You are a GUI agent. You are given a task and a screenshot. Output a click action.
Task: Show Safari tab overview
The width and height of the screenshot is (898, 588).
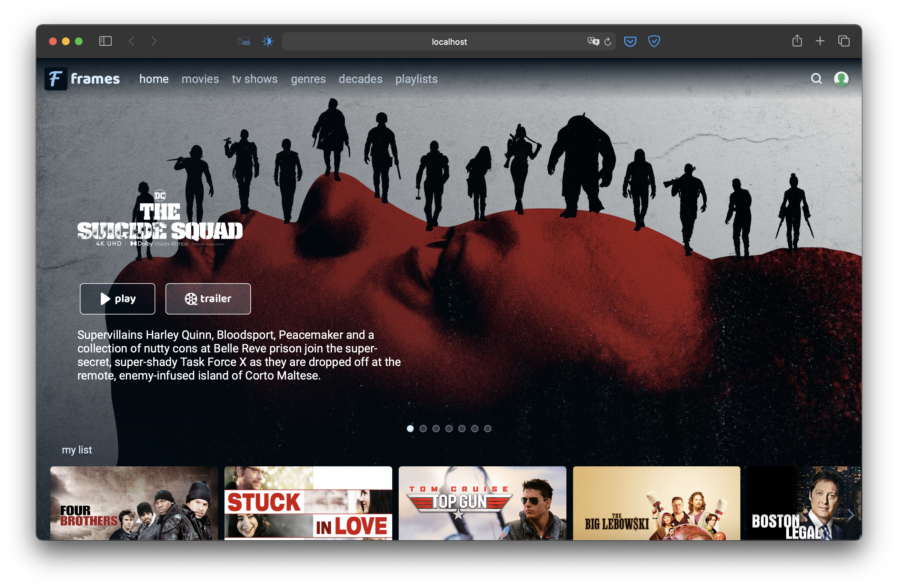coord(844,41)
